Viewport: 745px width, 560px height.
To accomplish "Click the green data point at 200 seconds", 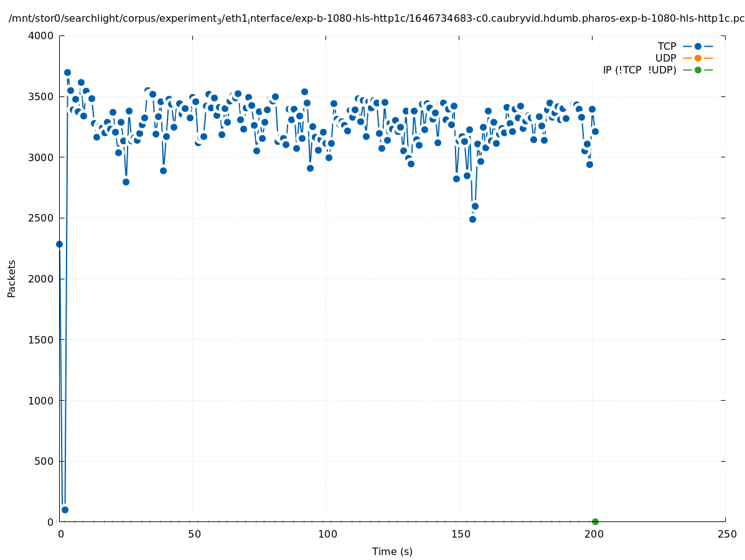I will (595, 521).
